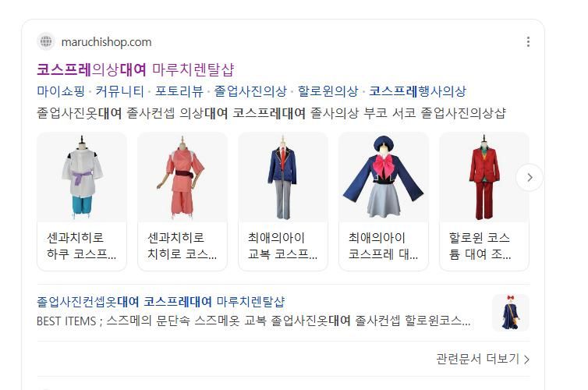Image resolution: width=588 pixels, height=390 pixels.
Task: Go to the 코스프레행사의상 sublink
Action: [x=417, y=91]
